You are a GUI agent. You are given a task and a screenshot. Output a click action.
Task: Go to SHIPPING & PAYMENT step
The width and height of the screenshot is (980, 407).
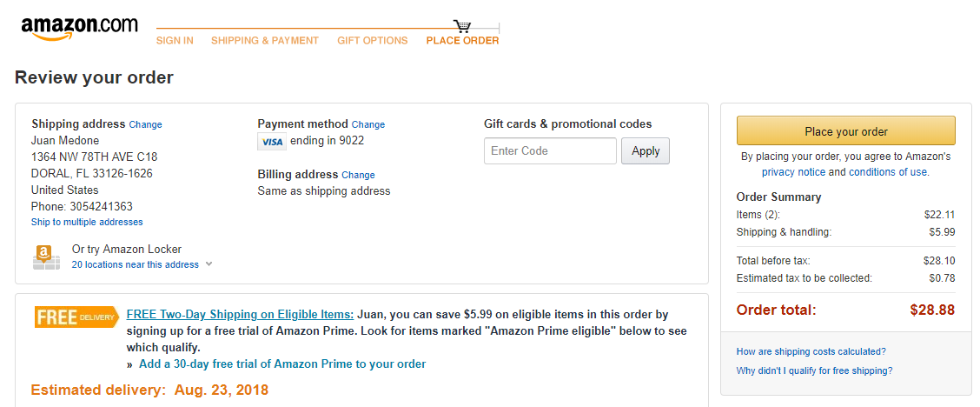click(x=265, y=41)
